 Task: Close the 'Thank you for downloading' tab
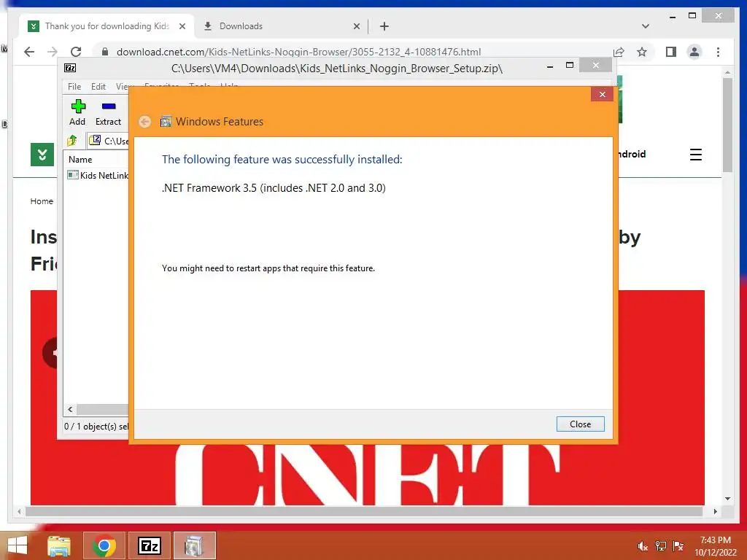(182, 27)
